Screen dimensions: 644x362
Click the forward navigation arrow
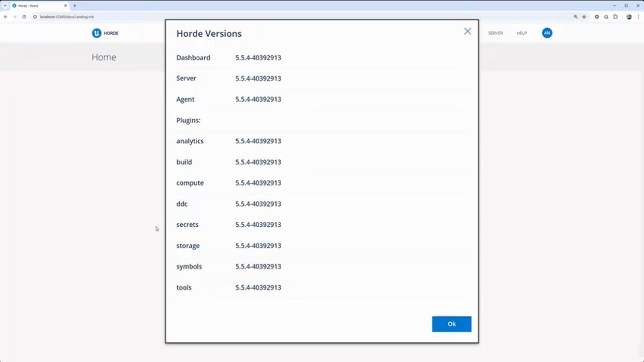point(15,17)
